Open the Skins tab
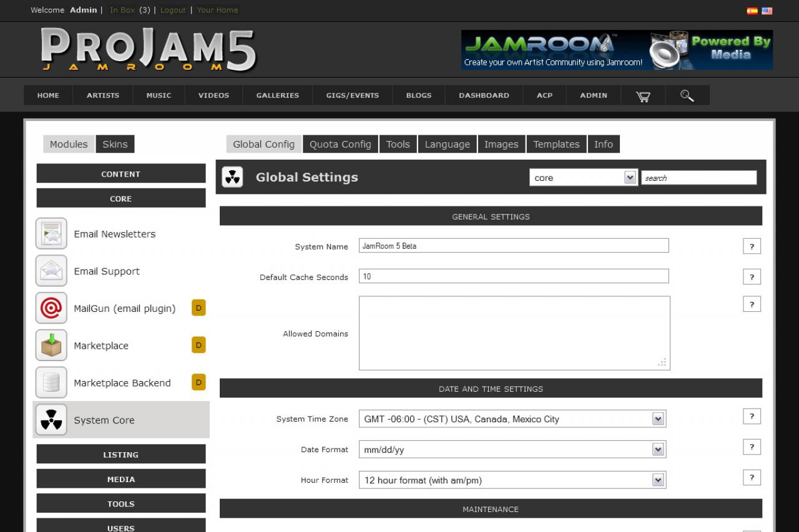This screenshot has width=799, height=532. pyautogui.click(x=115, y=143)
